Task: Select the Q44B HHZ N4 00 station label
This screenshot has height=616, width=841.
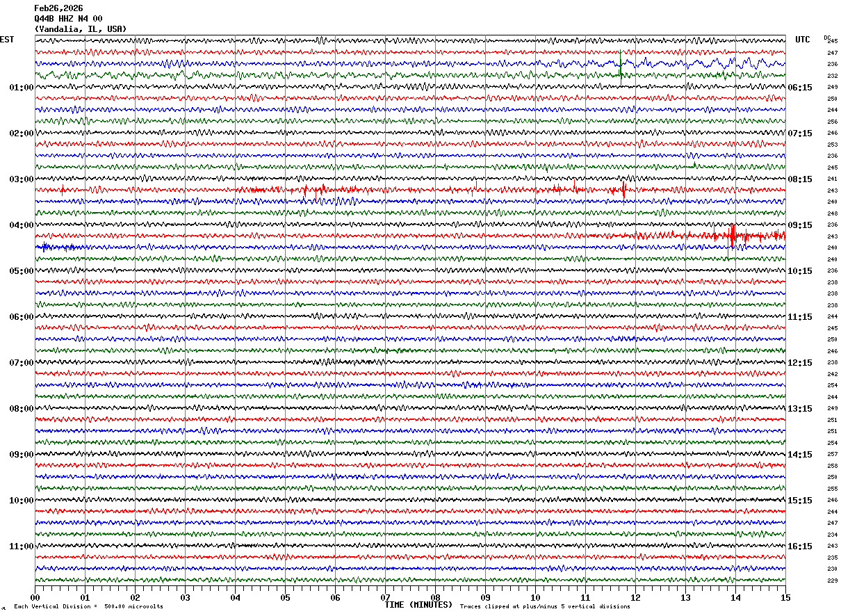Action: point(68,19)
